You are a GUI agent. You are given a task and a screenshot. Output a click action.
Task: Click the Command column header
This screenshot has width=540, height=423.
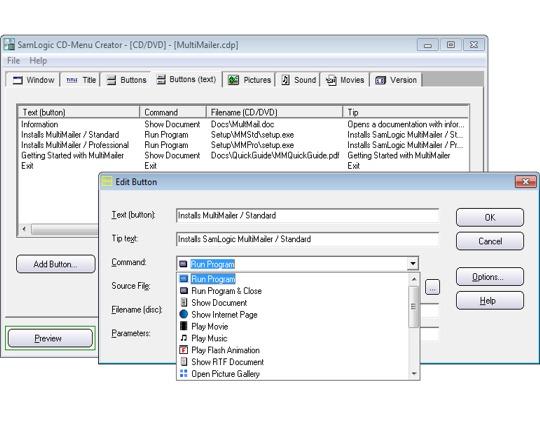point(173,112)
